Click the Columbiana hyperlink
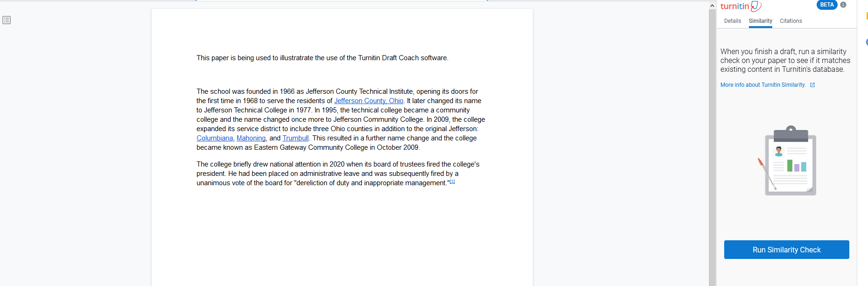This screenshot has height=286, width=868. (x=214, y=138)
